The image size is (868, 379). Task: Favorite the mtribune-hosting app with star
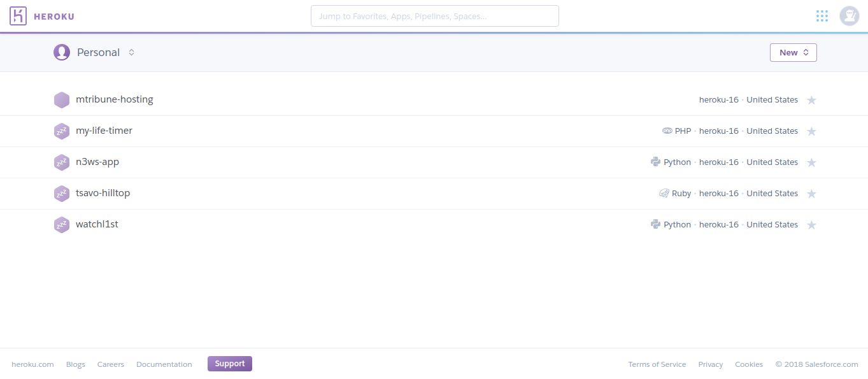point(811,100)
